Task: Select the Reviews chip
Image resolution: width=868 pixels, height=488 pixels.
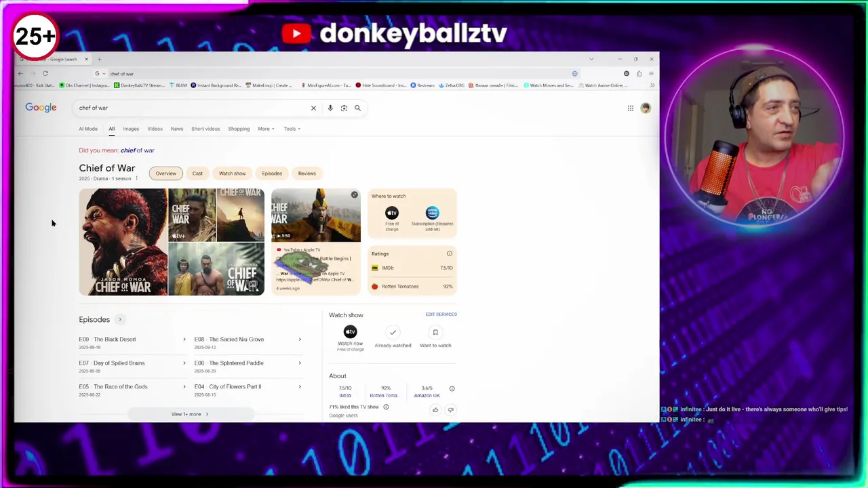Action: coord(307,174)
